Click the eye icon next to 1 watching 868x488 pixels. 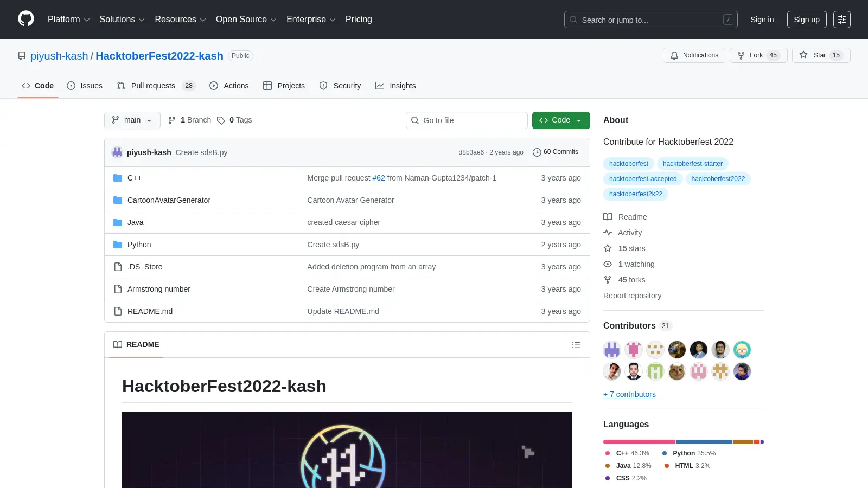point(608,264)
